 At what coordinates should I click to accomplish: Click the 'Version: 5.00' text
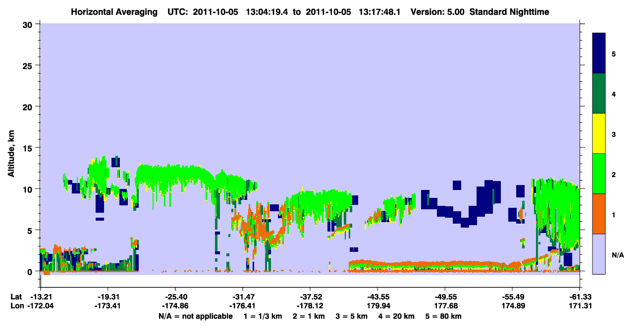437,12
